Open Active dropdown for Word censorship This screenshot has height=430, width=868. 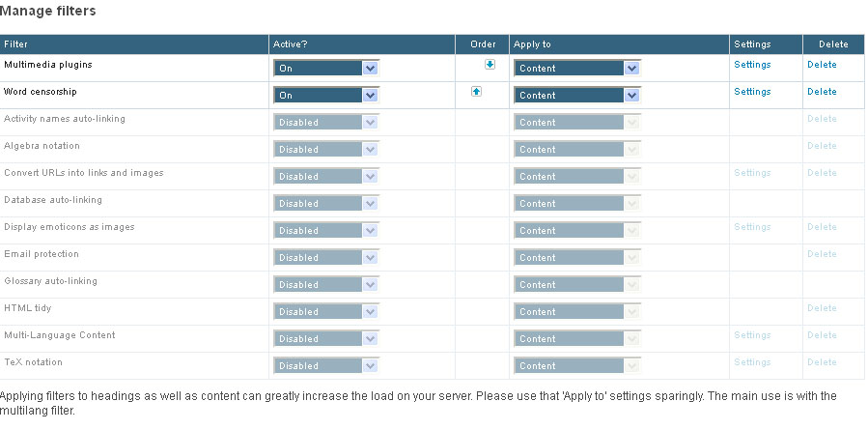pyautogui.click(x=326, y=95)
